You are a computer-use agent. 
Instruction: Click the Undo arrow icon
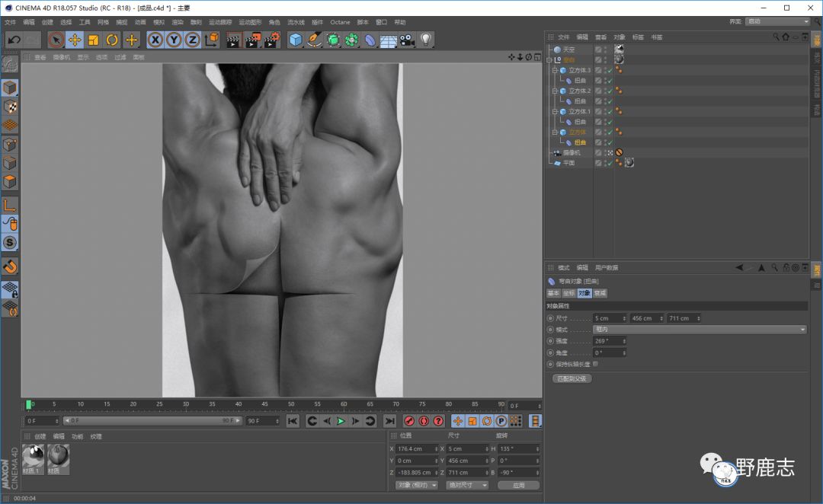(x=14, y=40)
